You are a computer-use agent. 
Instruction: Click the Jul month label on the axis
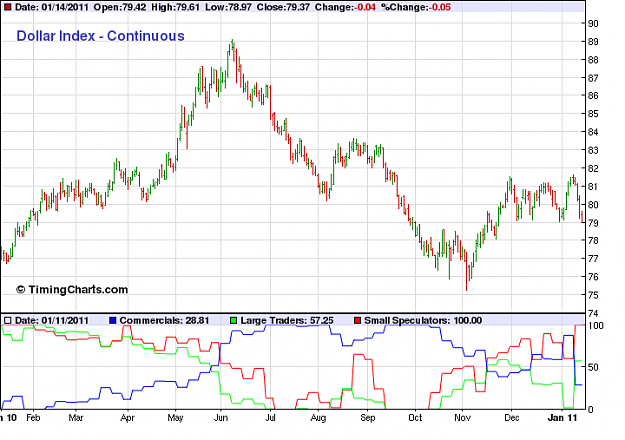pyautogui.click(x=270, y=418)
